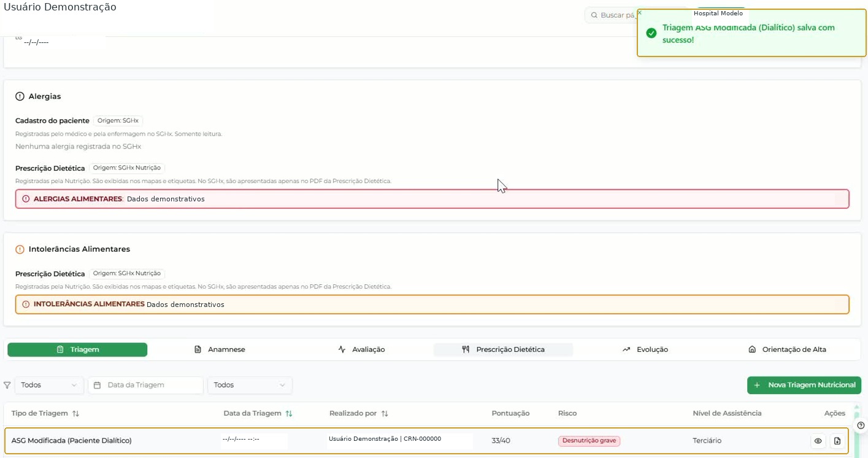
Task: Go to the Avaliação tab
Action: (x=361, y=349)
